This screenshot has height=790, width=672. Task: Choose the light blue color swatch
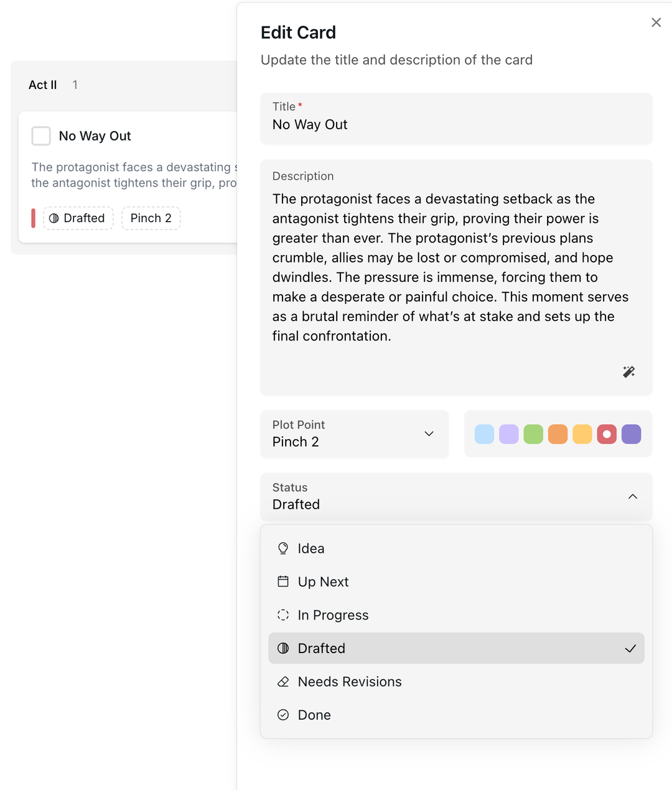point(484,434)
